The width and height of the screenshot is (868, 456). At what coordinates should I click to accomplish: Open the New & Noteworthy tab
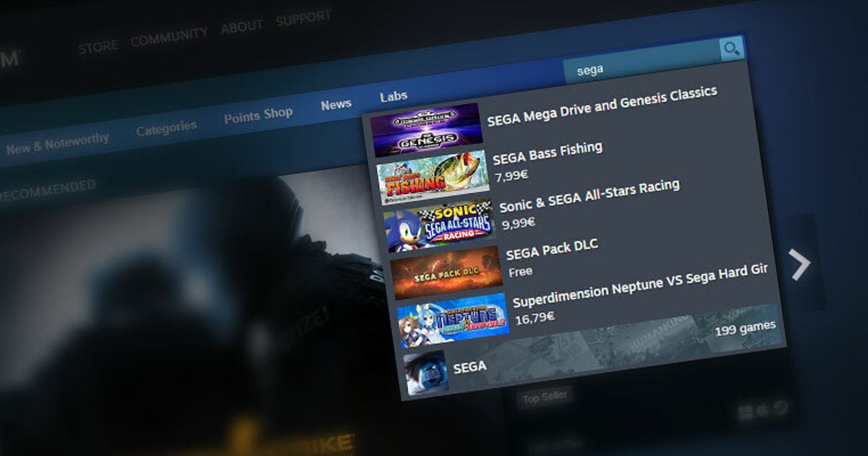[x=57, y=143]
